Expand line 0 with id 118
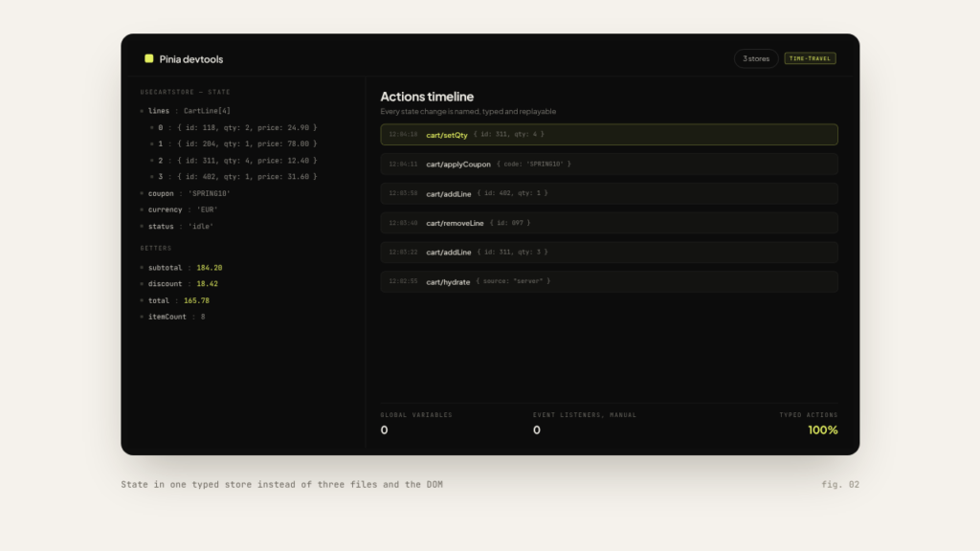980x551 pixels. coord(234,127)
